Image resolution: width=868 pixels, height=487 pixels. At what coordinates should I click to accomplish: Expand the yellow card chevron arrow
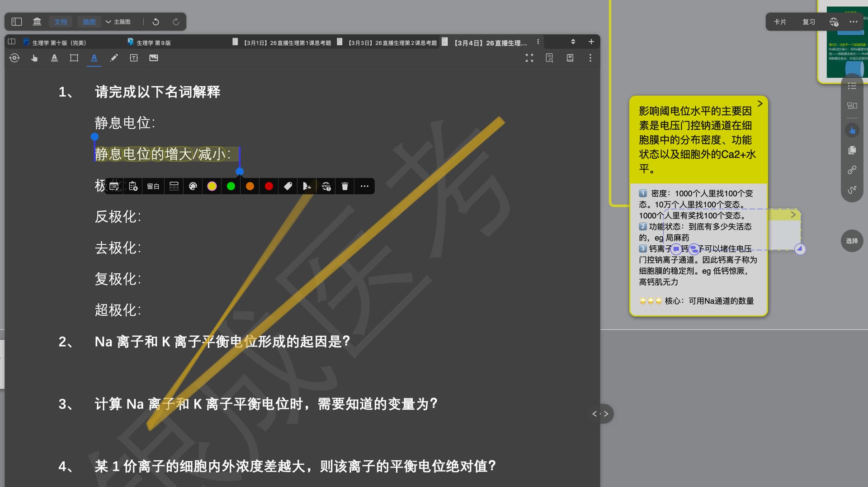click(x=760, y=104)
